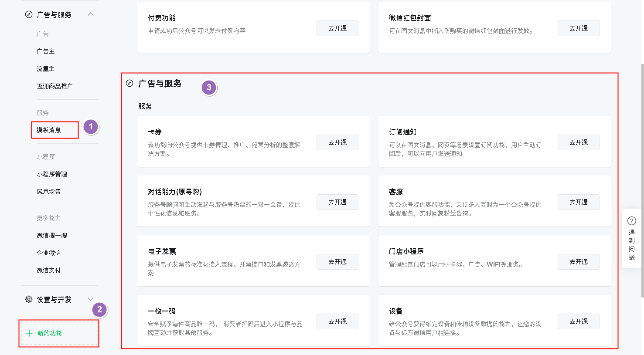This screenshot has height=355, width=644.
Task: Open 微信支付 sidebar item
Action: point(49,270)
